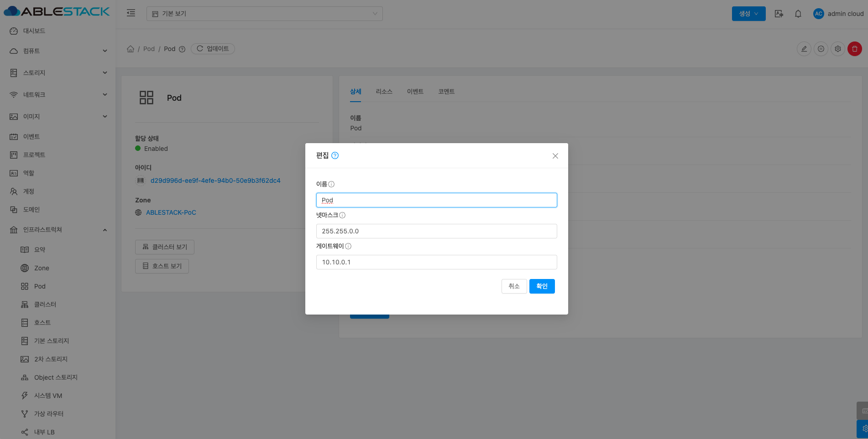Image resolution: width=868 pixels, height=439 pixels.
Task: Open the notifications bell icon
Action: coord(798,14)
